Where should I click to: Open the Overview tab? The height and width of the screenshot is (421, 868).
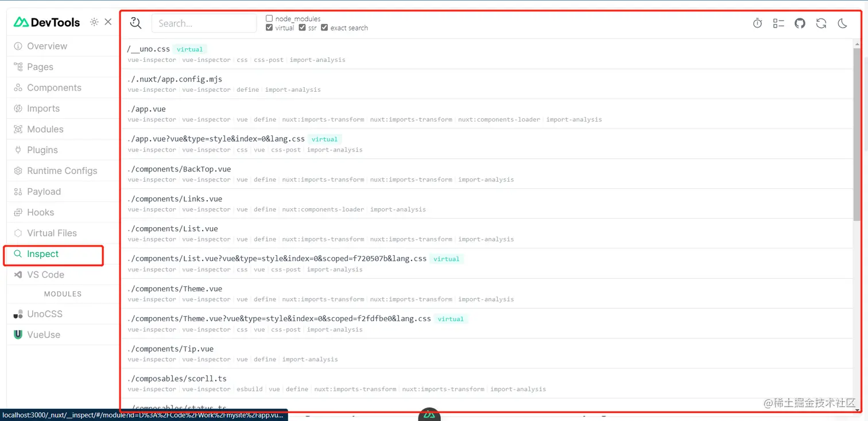pos(63,46)
